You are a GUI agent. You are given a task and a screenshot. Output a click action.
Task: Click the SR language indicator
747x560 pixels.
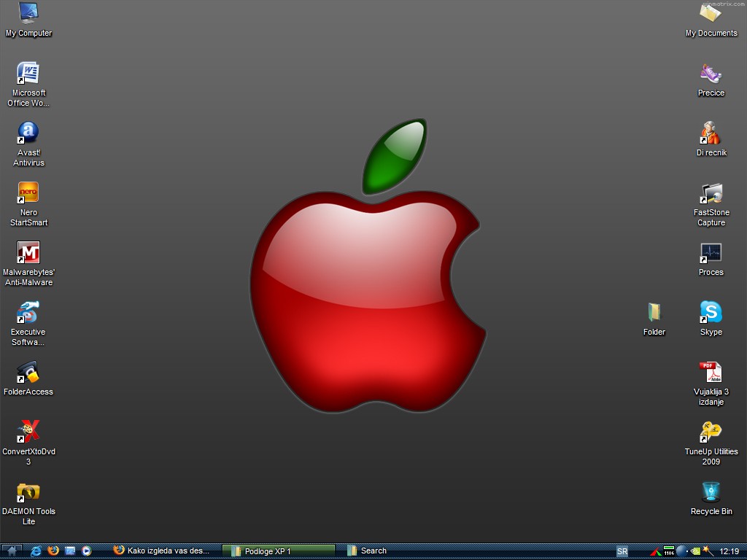(x=622, y=551)
